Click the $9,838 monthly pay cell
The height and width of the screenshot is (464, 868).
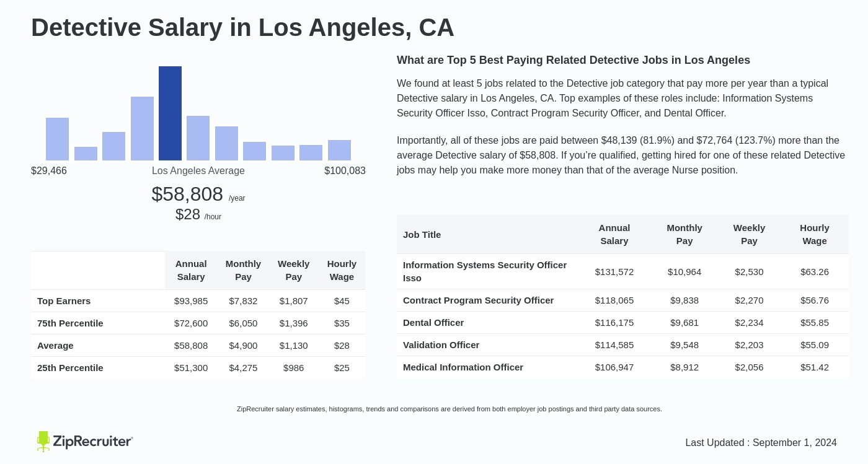[x=684, y=300]
